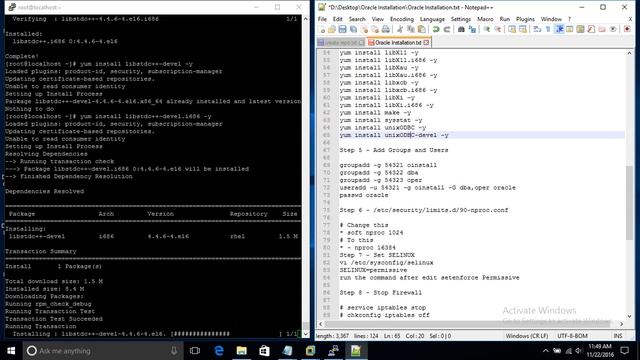Open the Replace toolbar icon

(472, 29)
